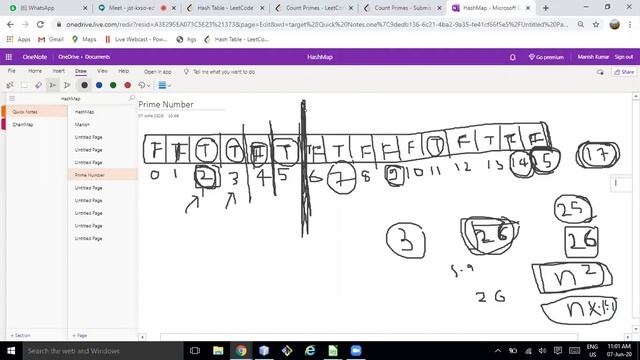Open the Maps bookmark
This screenshot has height=360, width=640.
pyautogui.click(x=84, y=39)
